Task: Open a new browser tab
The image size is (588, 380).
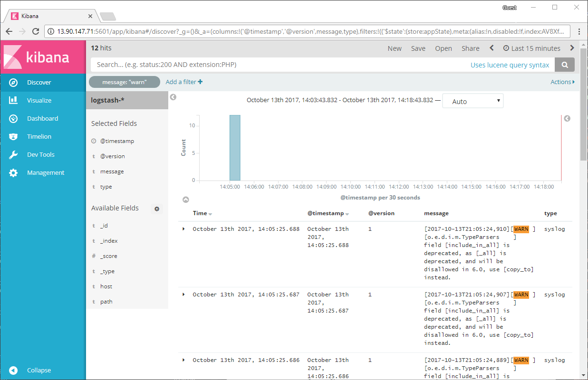Action: point(108,17)
